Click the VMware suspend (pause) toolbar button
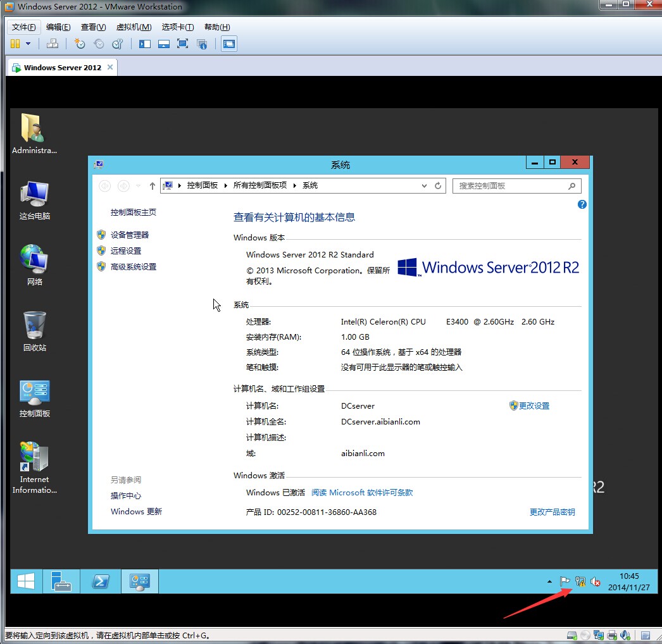The image size is (662, 644). click(15, 44)
